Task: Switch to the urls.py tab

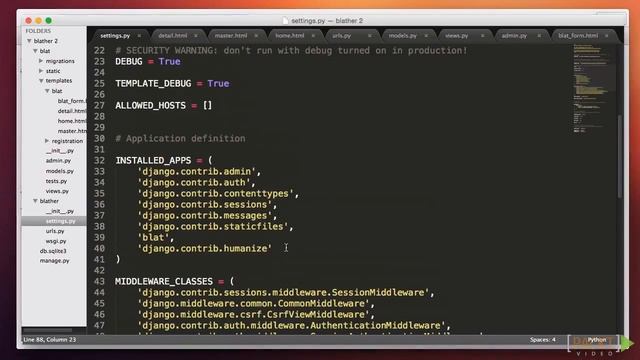Action: tap(341, 36)
